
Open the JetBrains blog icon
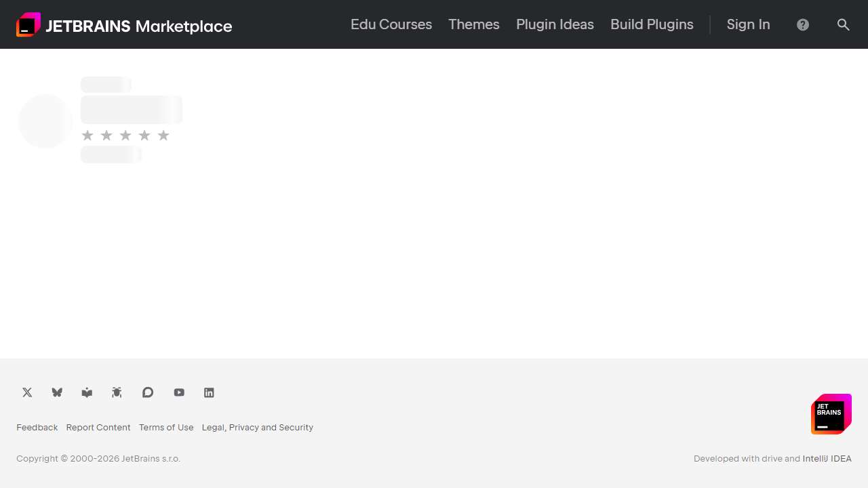pyautogui.click(x=87, y=392)
